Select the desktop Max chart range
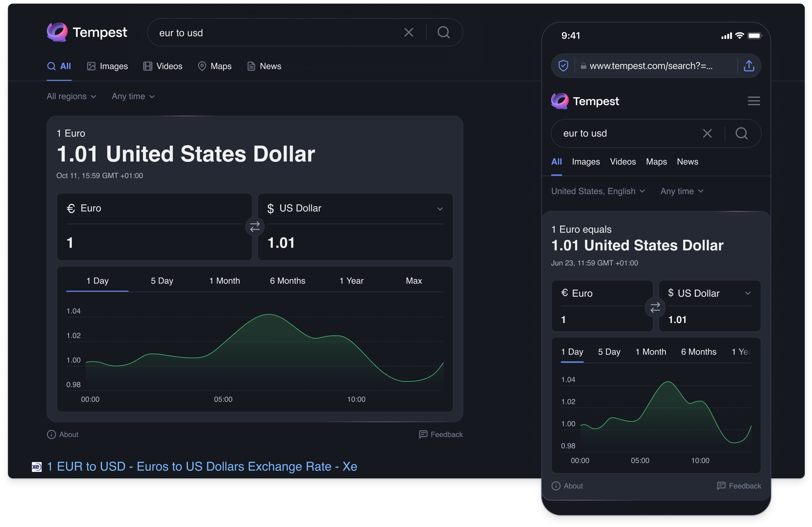This screenshot has height=527, width=812. (414, 281)
